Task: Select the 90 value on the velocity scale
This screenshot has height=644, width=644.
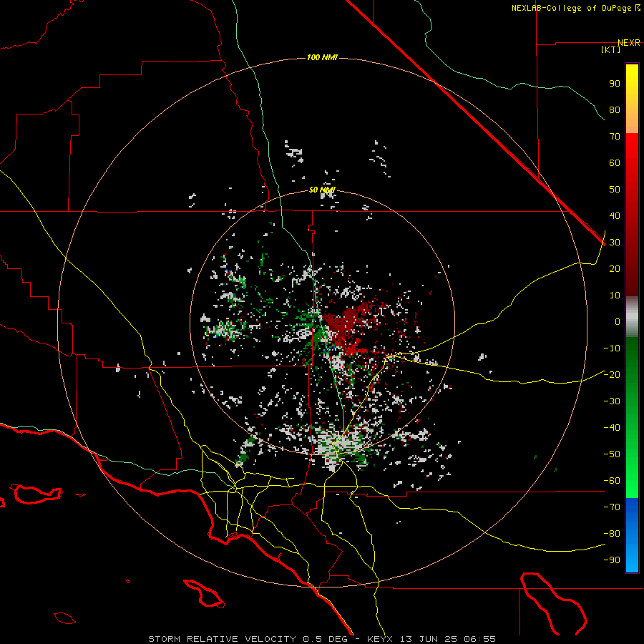Action: click(x=615, y=84)
